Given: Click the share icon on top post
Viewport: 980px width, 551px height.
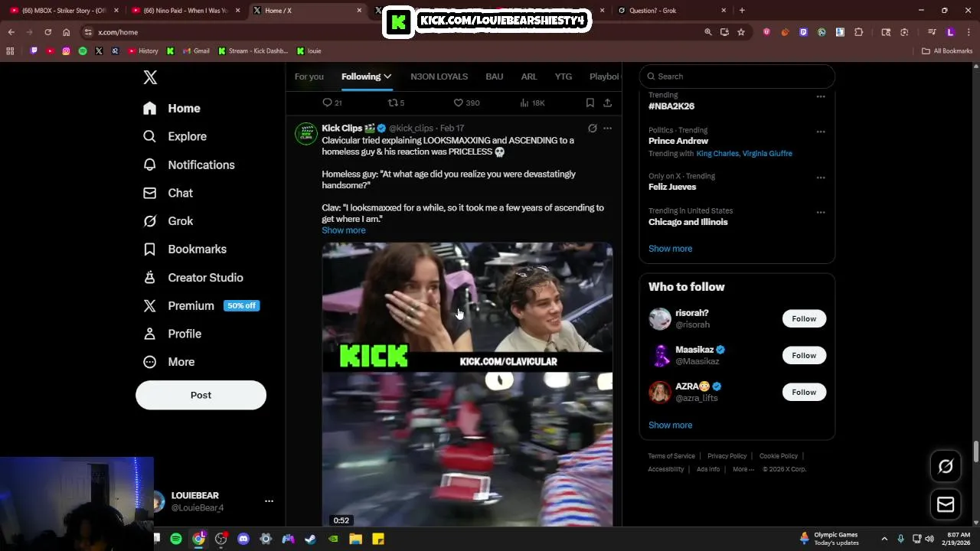Looking at the screenshot, I should (x=607, y=103).
